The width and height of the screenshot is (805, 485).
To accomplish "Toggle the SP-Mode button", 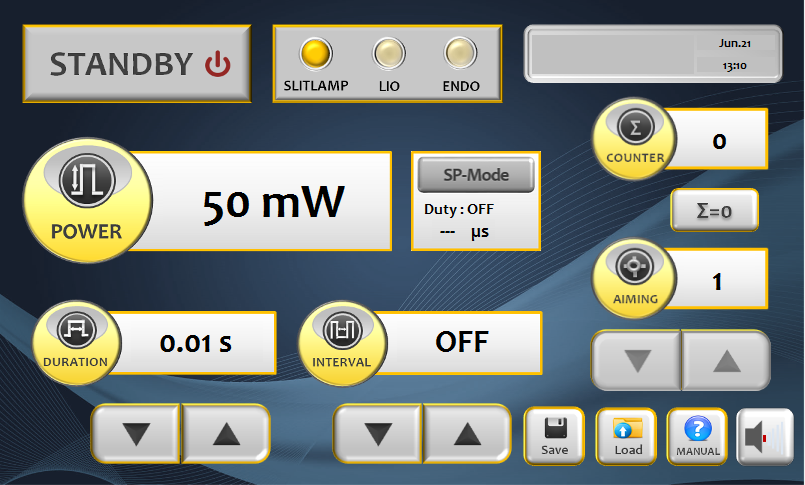I will 476,175.
